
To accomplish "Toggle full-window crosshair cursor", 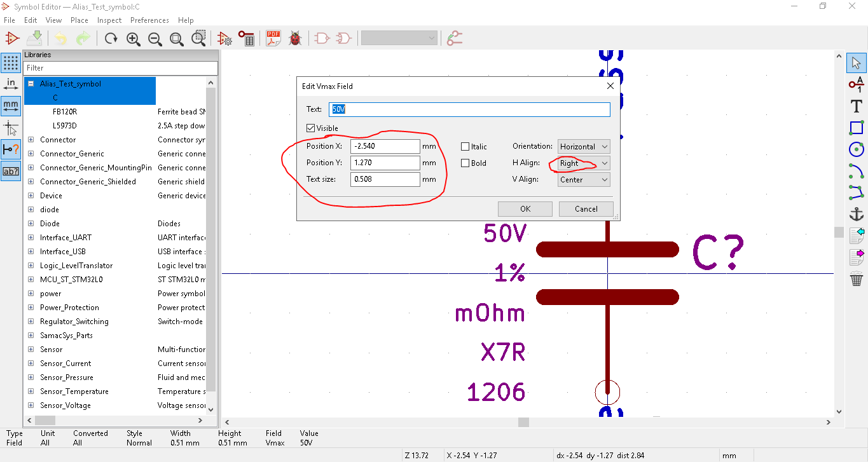I will coord(11,128).
